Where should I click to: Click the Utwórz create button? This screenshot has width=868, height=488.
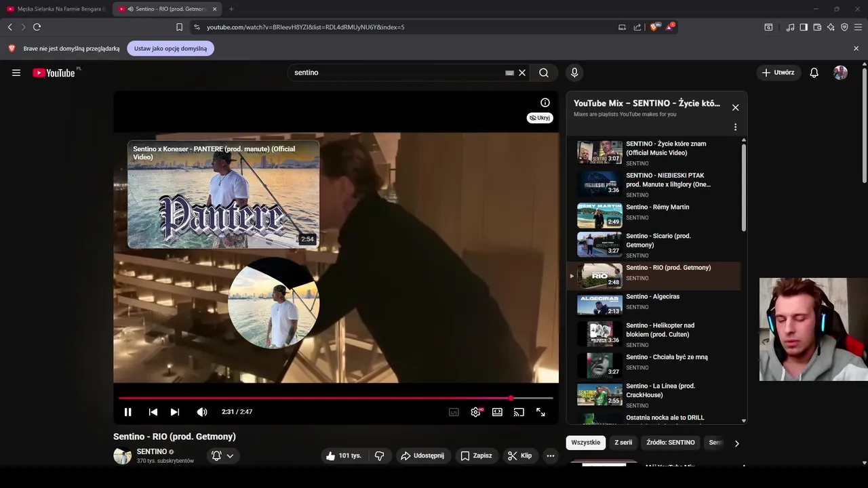point(778,73)
